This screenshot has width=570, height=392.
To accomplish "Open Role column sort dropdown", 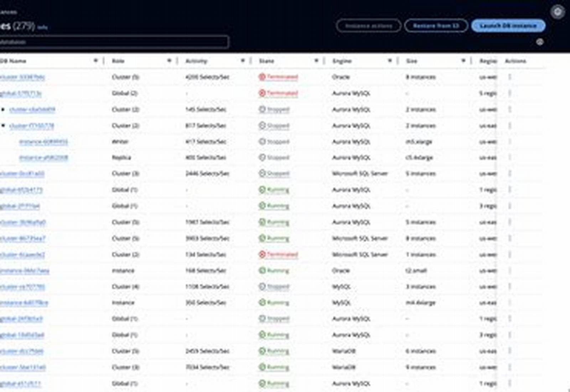I will (169, 61).
